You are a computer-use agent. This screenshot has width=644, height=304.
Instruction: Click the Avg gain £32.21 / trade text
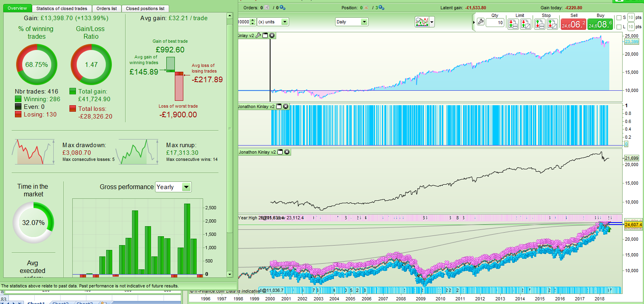tap(174, 18)
